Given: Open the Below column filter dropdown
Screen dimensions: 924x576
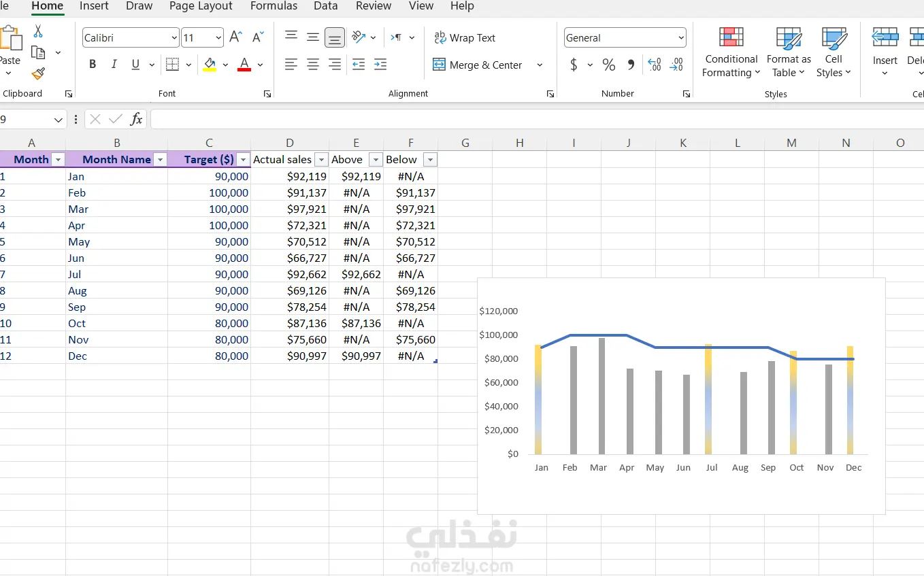Looking at the screenshot, I should pos(429,160).
